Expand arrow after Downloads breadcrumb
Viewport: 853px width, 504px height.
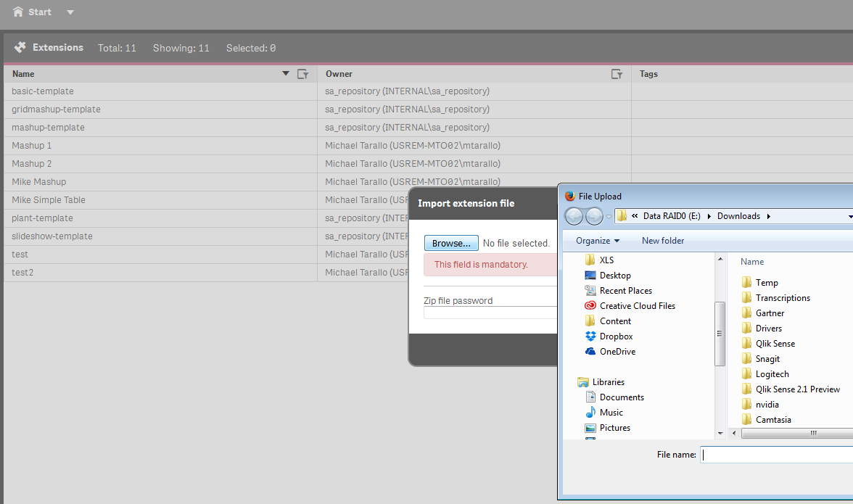[x=769, y=216]
